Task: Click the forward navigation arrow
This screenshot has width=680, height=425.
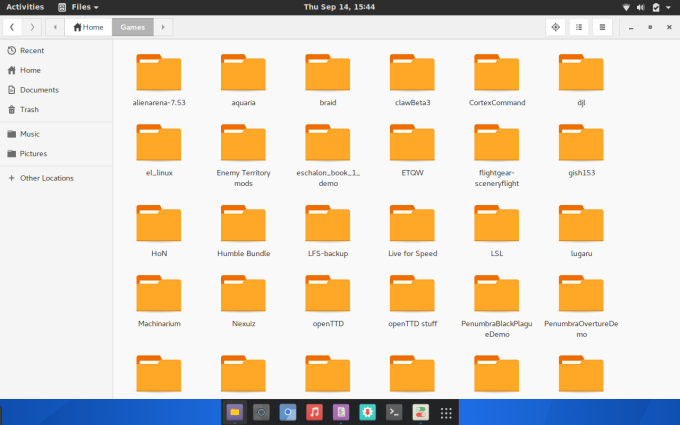Action: click(33, 27)
